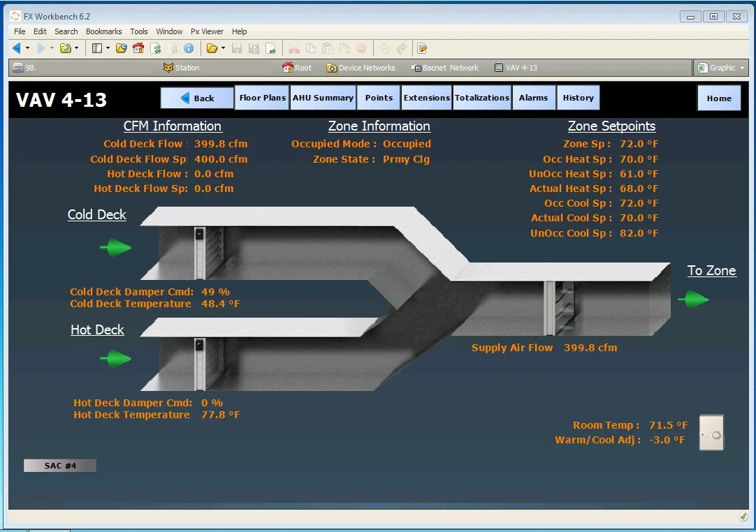Go to Floor Plans

point(262,98)
